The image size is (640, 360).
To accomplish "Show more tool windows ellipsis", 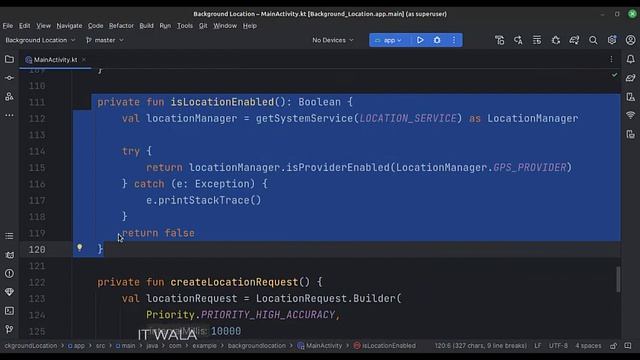I will [9, 115].
